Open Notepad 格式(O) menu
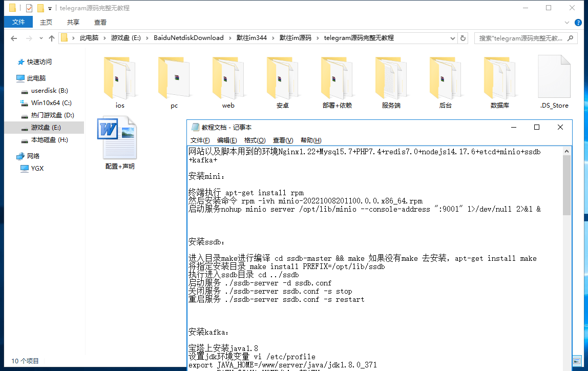 pos(255,140)
